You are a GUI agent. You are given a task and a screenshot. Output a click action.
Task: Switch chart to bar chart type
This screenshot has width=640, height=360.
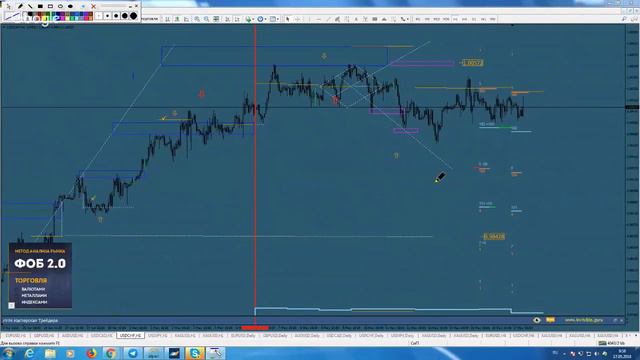pyautogui.click(x=167, y=19)
